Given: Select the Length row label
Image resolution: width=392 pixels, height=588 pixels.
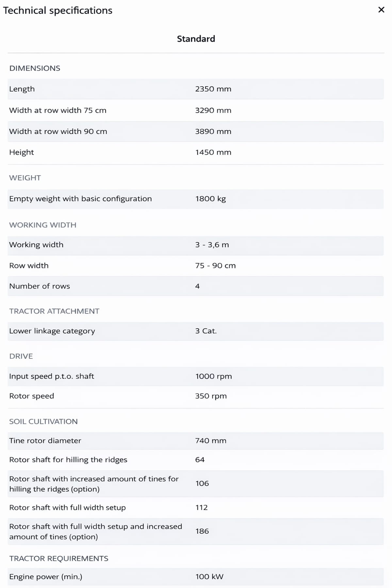Looking at the screenshot, I should tap(22, 89).
